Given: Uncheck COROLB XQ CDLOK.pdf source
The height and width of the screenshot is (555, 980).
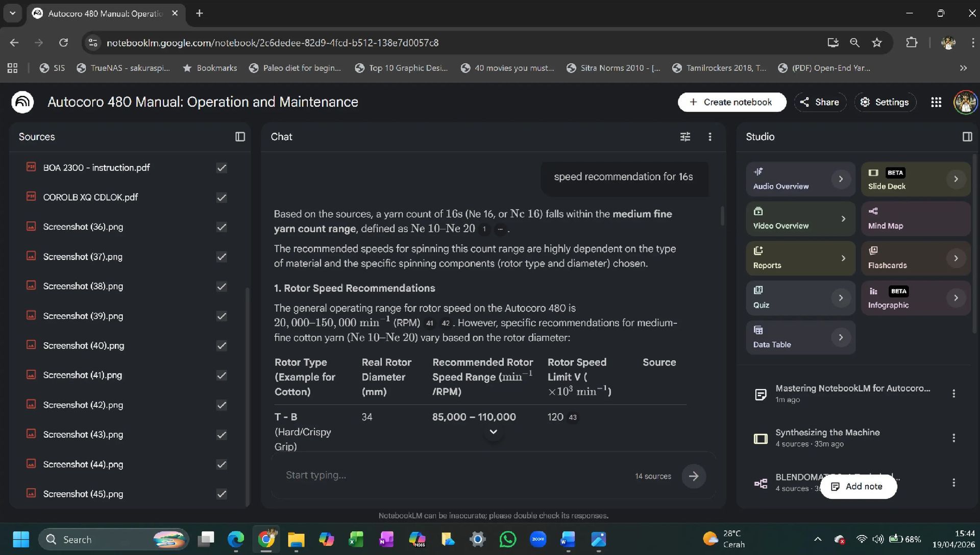Looking at the screenshot, I should click(x=222, y=197).
